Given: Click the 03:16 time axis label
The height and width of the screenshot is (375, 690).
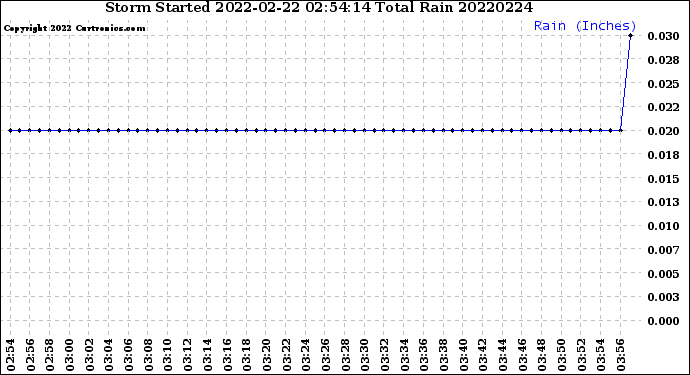Looking at the screenshot, I should (227, 355).
